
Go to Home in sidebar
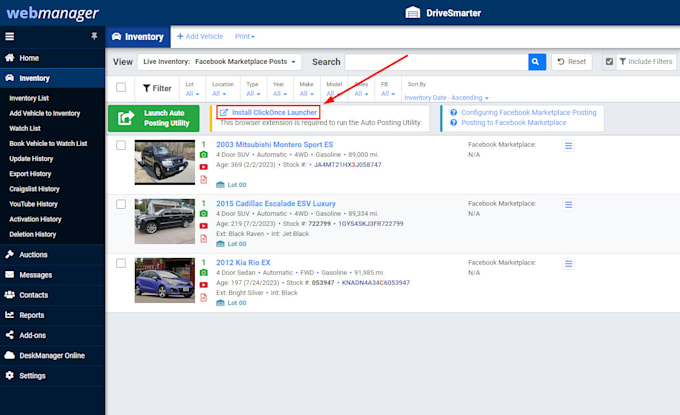coord(52,58)
